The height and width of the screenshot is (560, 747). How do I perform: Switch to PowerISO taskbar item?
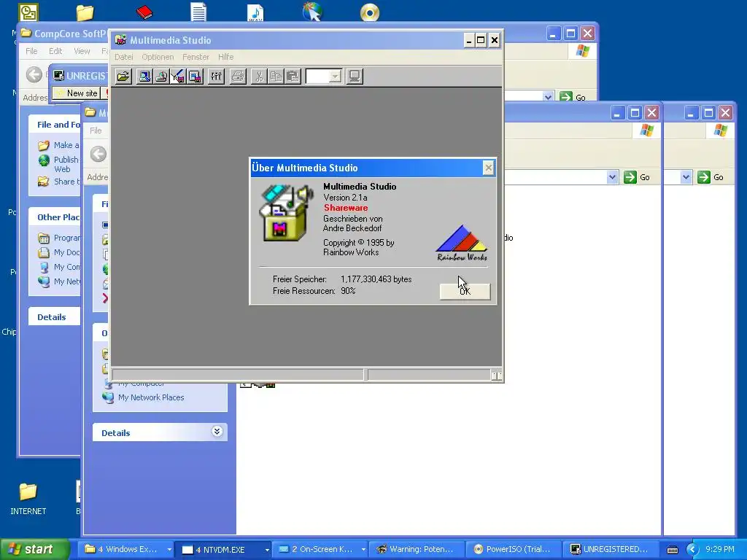(513, 549)
